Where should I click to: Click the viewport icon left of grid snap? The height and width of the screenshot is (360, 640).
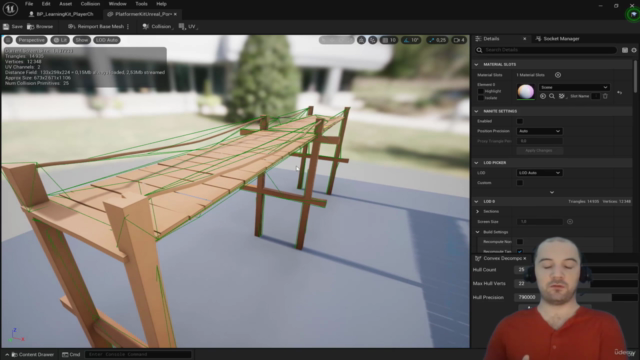coord(372,40)
